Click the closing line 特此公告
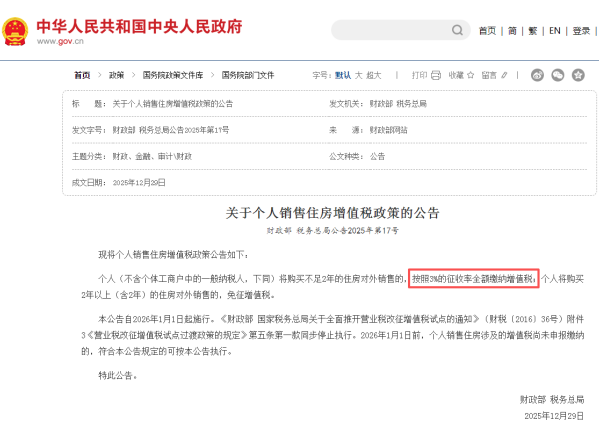 [118, 375]
